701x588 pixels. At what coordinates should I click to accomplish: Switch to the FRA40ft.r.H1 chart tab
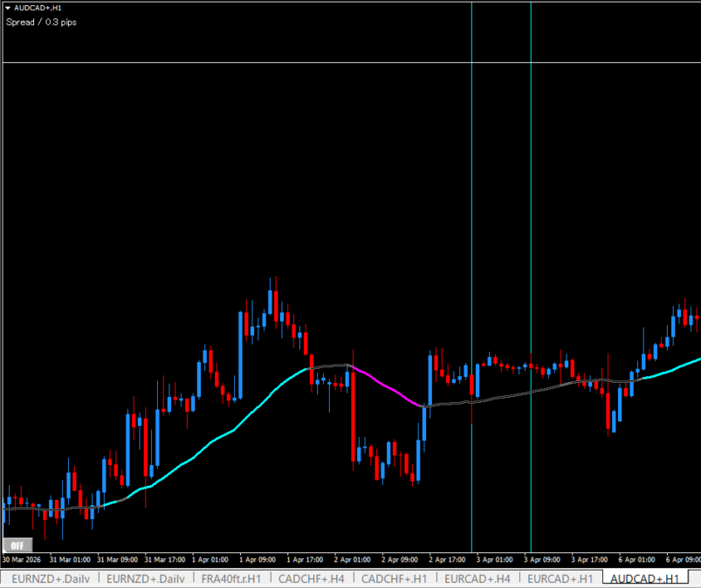coord(230,578)
